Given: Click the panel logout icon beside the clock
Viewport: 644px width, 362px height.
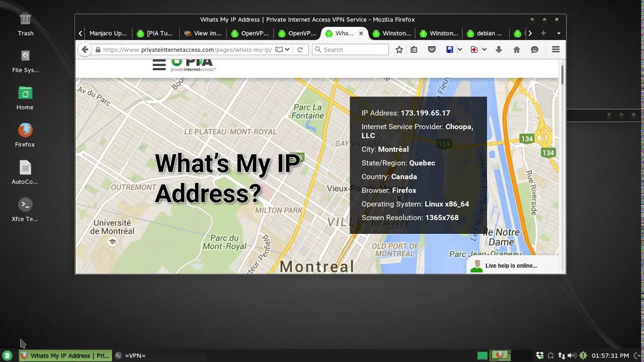Looking at the screenshot, I should (x=637, y=355).
